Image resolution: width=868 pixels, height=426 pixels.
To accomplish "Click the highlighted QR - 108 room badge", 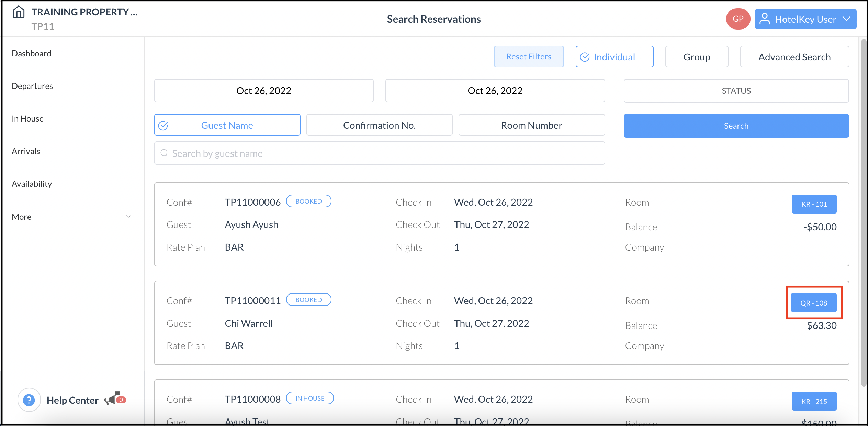I will (814, 302).
